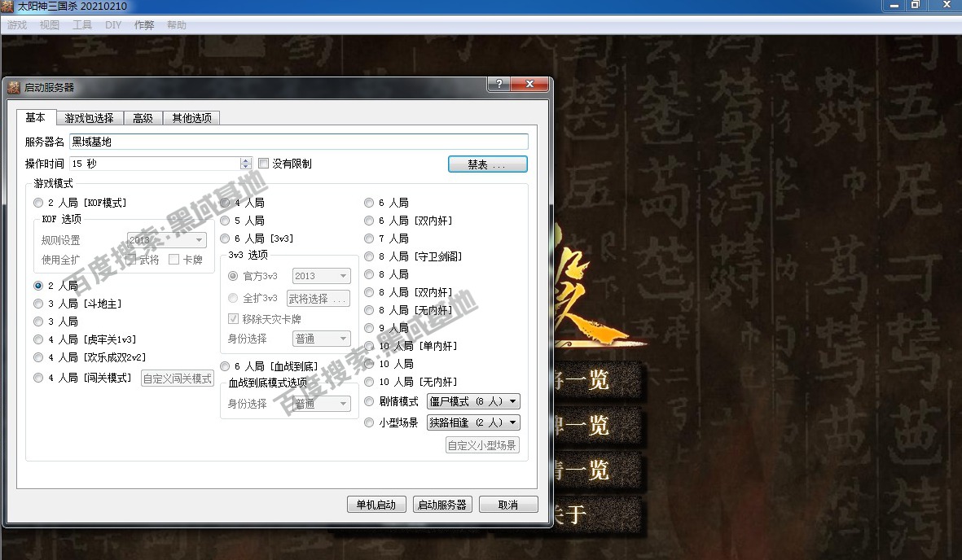This screenshot has height=560, width=962.
Task: Minimize the main game window
Action: click(894, 6)
